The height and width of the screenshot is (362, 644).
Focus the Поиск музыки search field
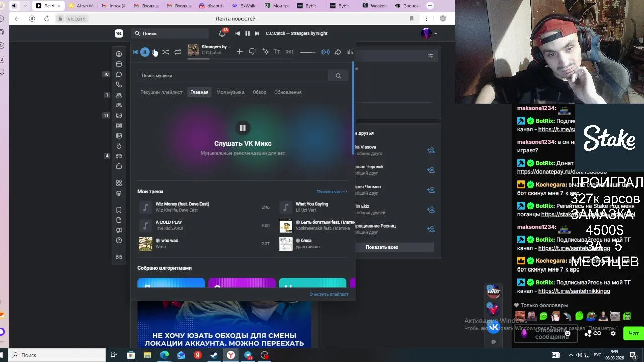pyautogui.click(x=232, y=76)
